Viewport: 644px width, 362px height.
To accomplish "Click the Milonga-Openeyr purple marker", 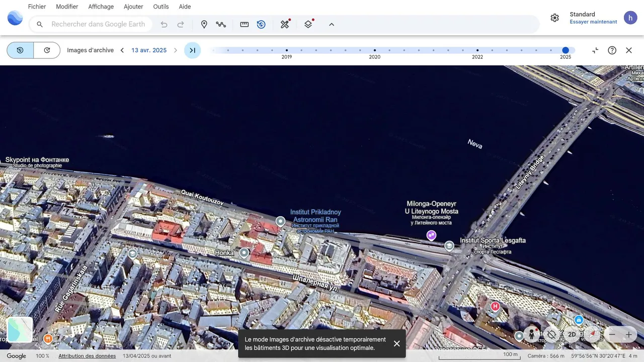I will 431,235.
